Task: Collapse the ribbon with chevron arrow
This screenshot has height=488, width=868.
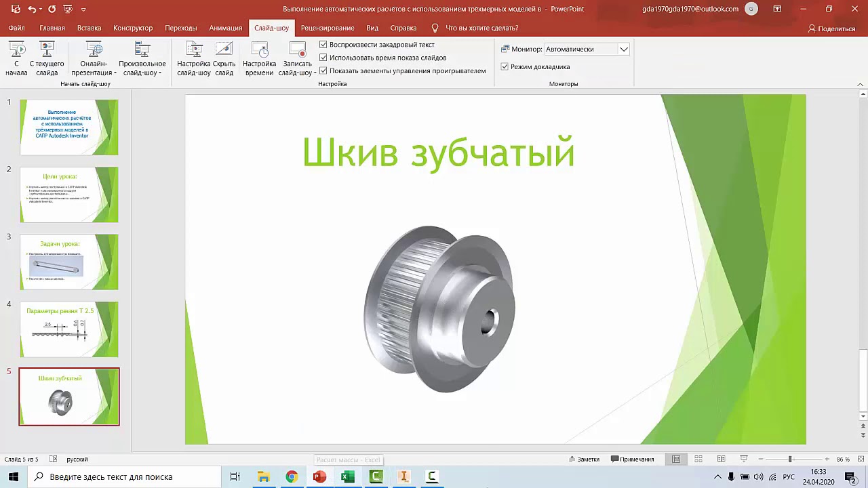Action: click(x=861, y=84)
